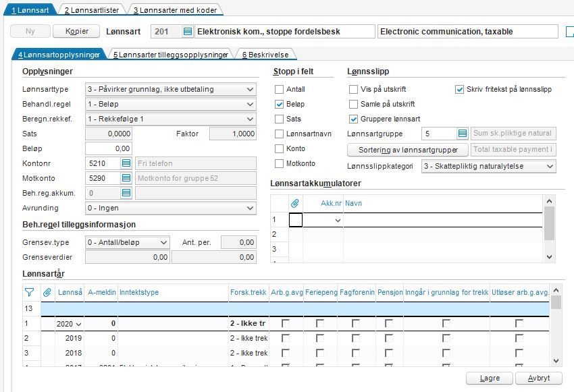The image size is (574, 392).
Task: Click down arrow of Lønnsartakkumulatorer scrollbar
Action: 549,257
